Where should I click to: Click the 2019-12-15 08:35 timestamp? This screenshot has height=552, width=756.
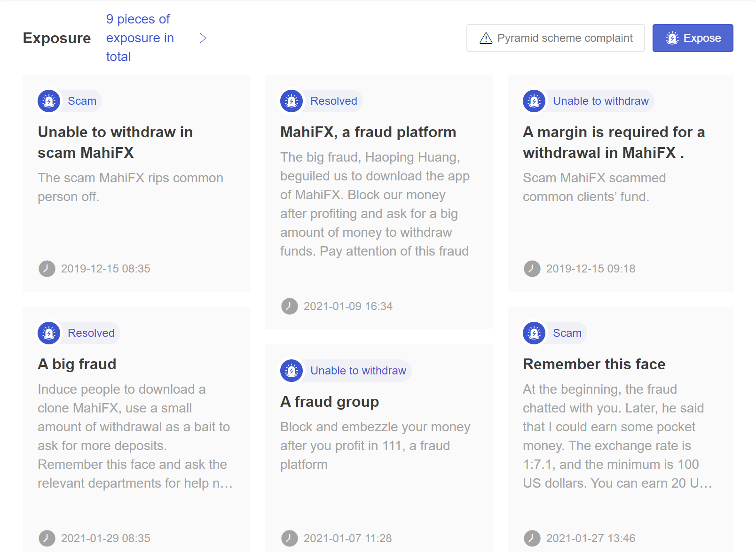click(x=106, y=269)
